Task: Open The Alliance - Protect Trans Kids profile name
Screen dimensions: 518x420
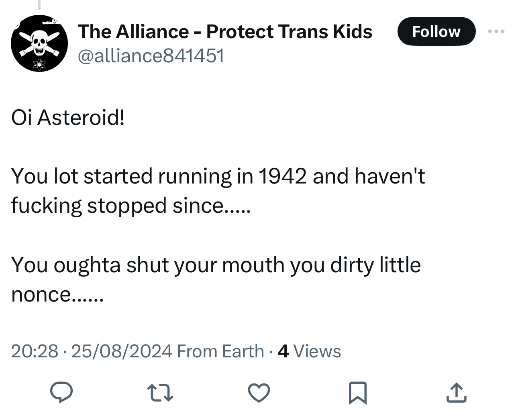Action: (225, 31)
